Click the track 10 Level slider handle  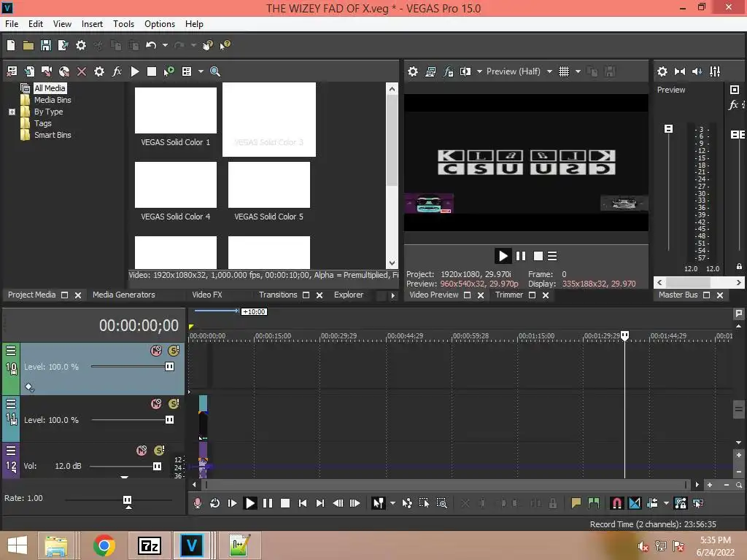coord(169,367)
